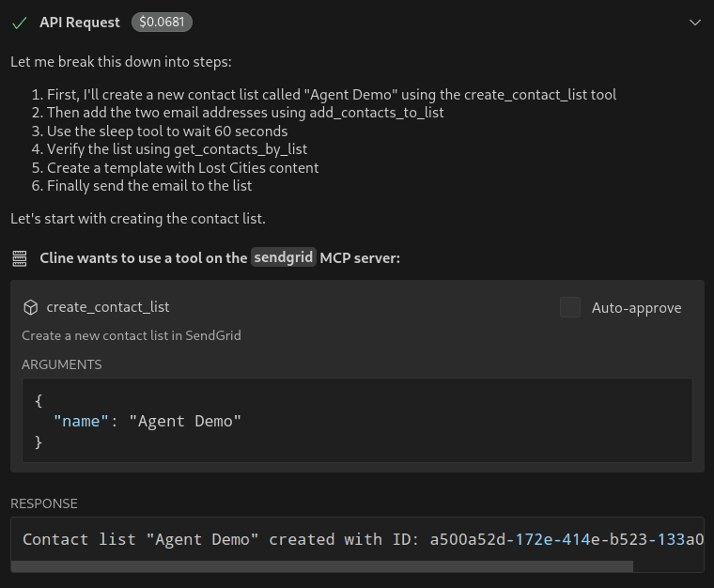714x588 pixels.
Task: Click the ARGUMENTS section heading
Action: tap(61, 364)
